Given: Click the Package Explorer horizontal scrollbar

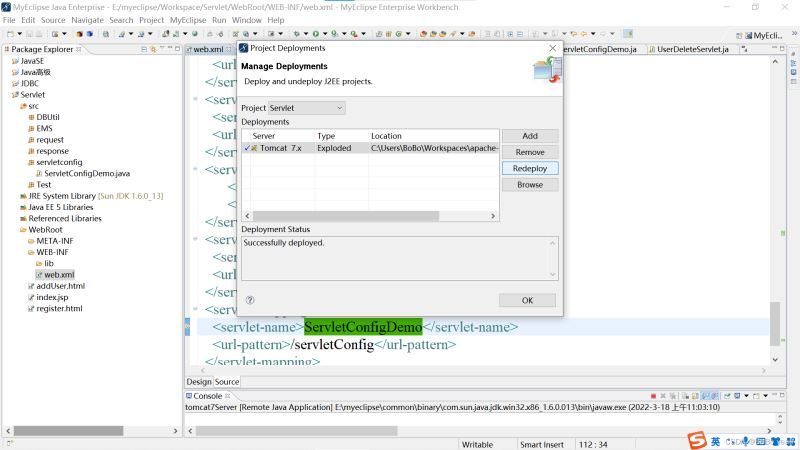Looking at the screenshot, I should coord(68,431).
